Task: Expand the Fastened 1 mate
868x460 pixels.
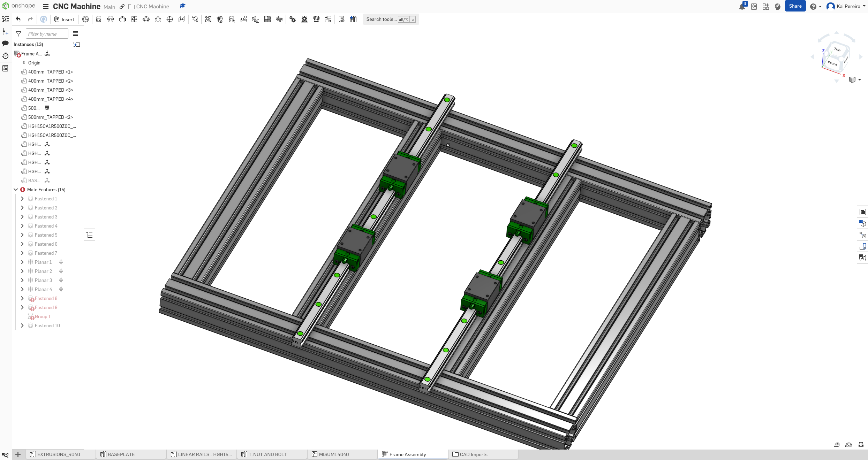Action: pyautogui.click(x=22, y=199)
